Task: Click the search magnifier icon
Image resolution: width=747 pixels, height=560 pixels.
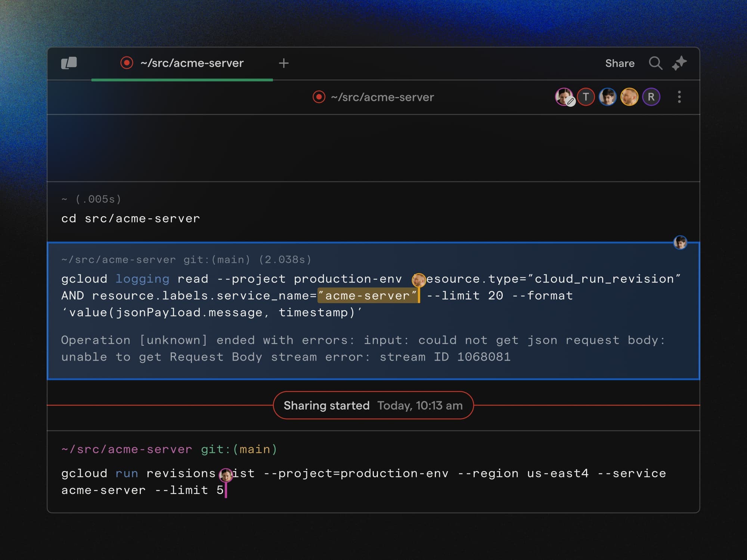Action: pyautogui.click(x=655, y=63)
